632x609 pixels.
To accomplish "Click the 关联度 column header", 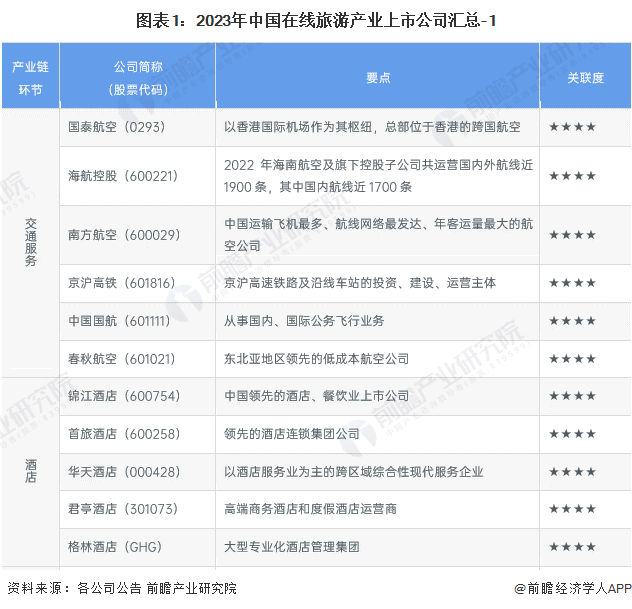I will pyautogui.click(x=586, y=77).
